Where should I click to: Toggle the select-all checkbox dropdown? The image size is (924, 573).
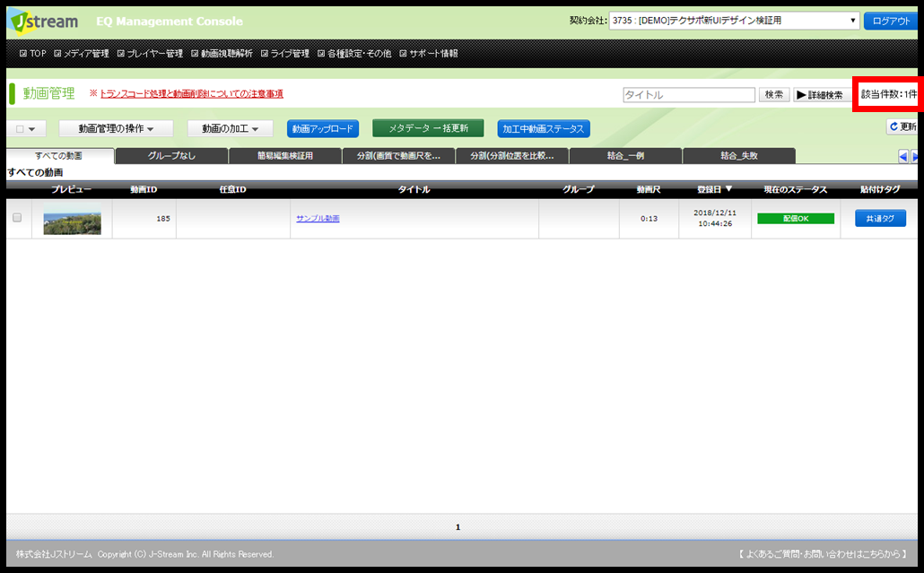(x=25, y=129)
